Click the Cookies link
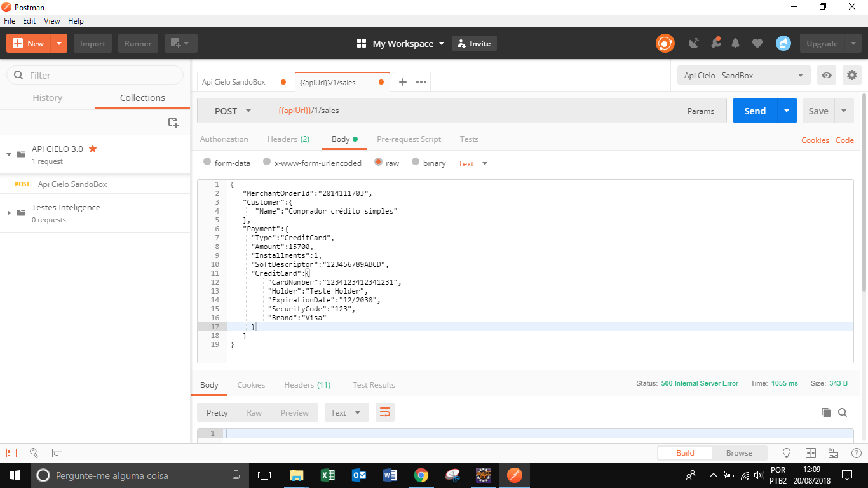The image size is (868, 488). 815,140
